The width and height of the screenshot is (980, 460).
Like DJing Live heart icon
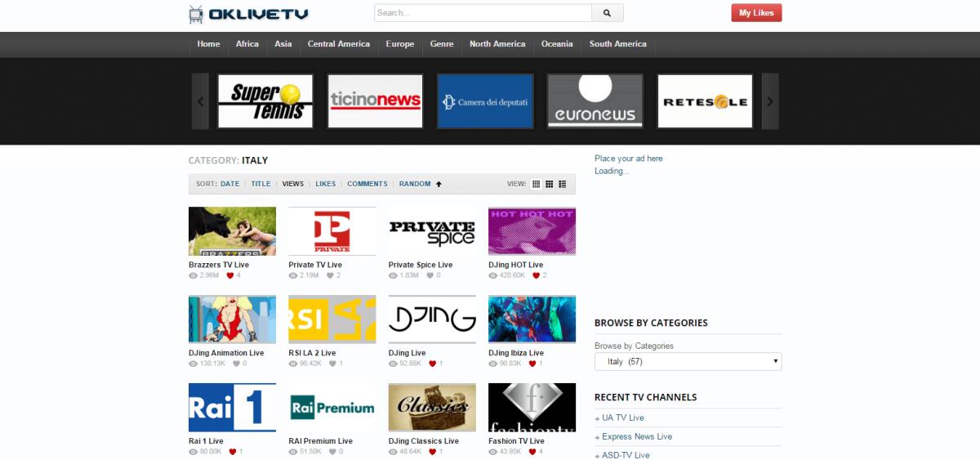(x=433, y=364)
